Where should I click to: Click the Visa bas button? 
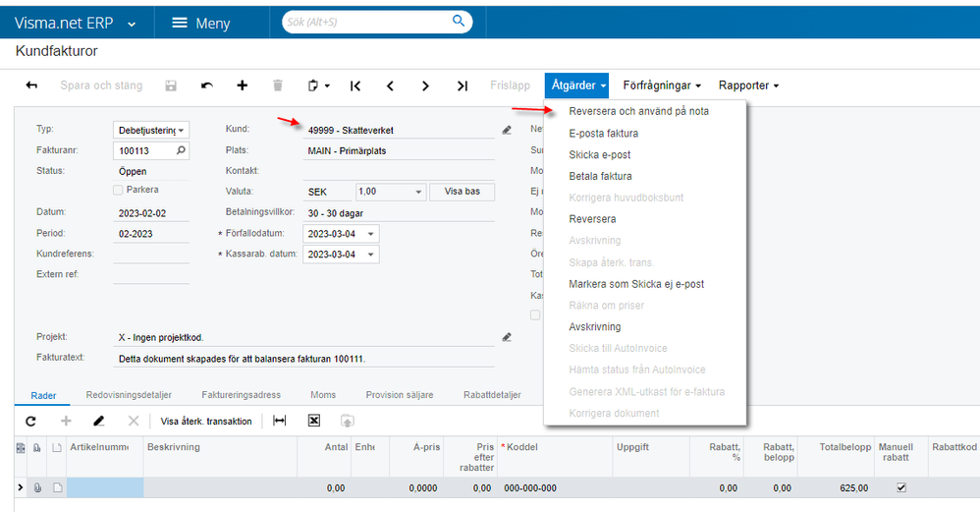tap(462, 192)
